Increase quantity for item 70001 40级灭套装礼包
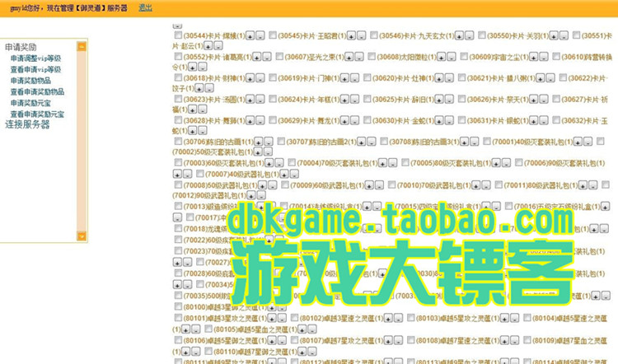Image resolution: width=618 pixels, height=364 pixels. [578, 142]
